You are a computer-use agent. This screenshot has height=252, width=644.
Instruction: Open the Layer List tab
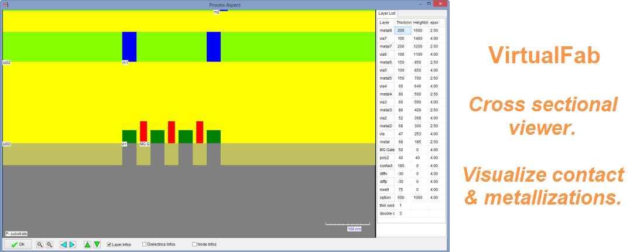point(387,13)
